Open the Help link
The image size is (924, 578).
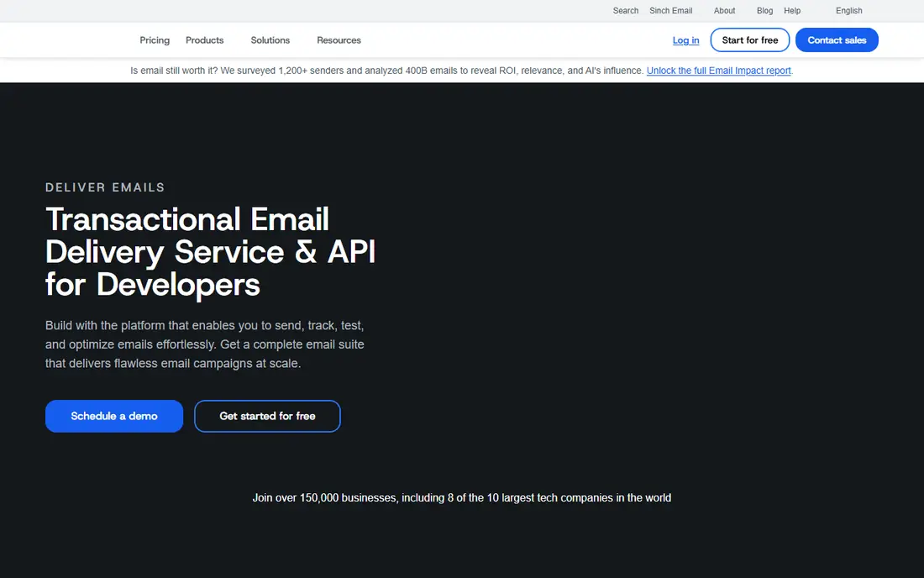pyautogui.click(x=792, y=11)
